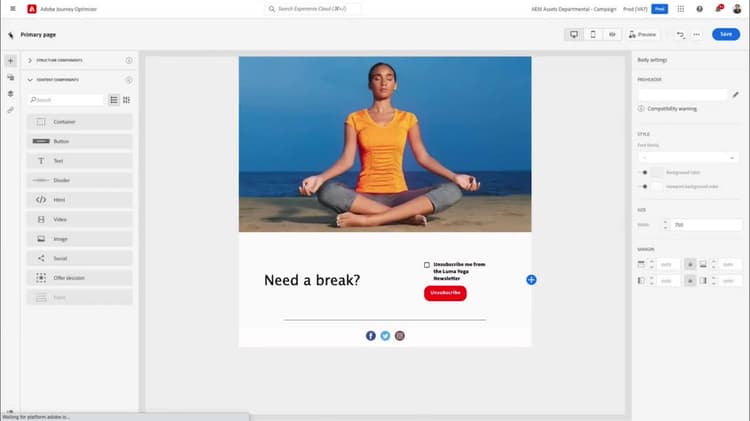Select the Text component

[x=79, y=161]
